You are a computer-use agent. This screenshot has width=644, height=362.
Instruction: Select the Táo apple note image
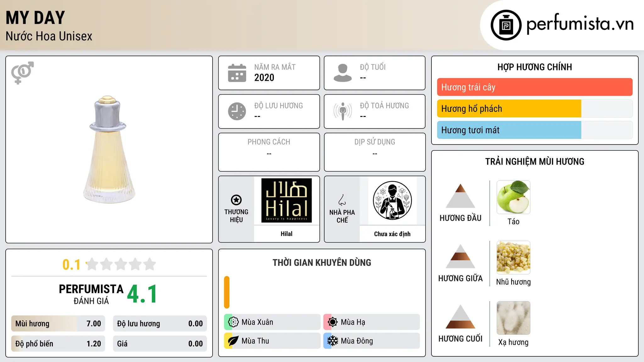[513, 197]
